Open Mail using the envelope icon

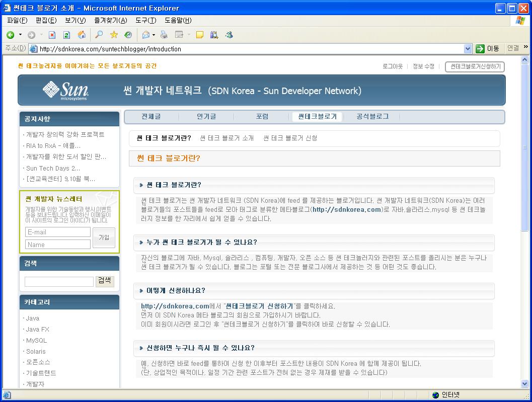(x=145, y=35)
